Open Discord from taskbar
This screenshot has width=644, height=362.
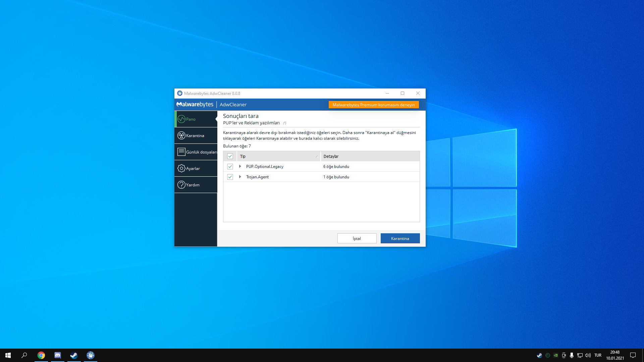[x=58, y=355]
